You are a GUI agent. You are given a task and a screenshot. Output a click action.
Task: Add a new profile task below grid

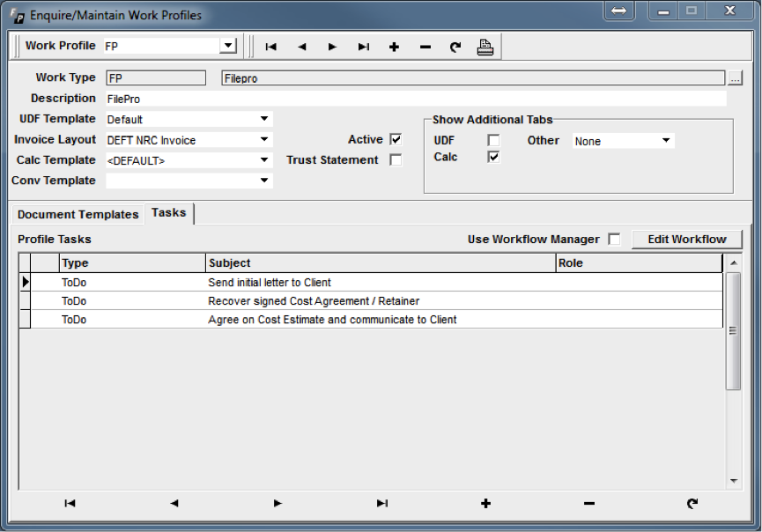point(485,503)
